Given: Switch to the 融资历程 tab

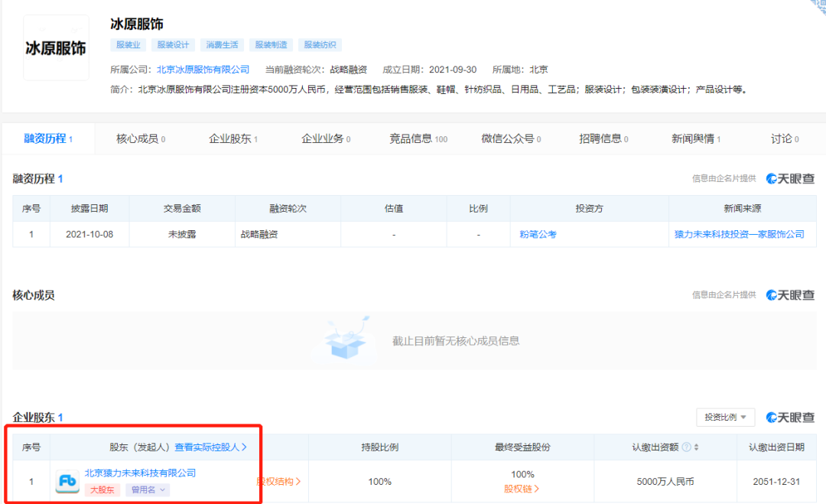Looking at the screenshot, I should [48, 139].
